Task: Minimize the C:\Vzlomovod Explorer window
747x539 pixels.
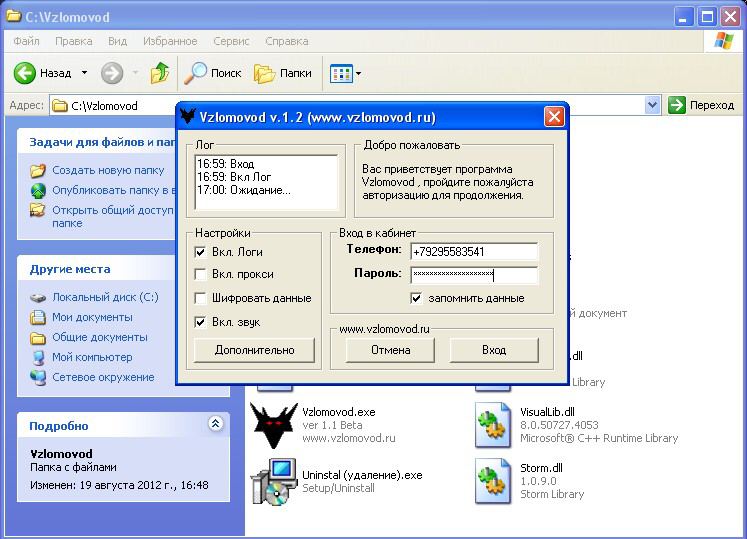Action: (x=684, y=17)
